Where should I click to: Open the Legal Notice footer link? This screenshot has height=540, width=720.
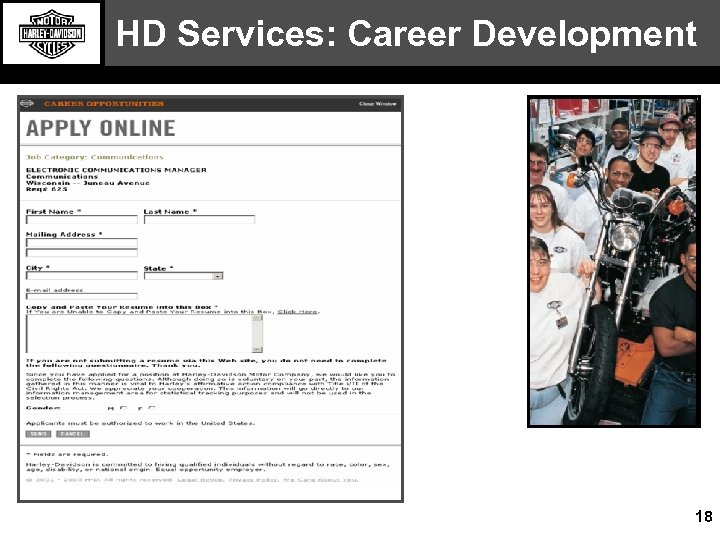[x=201, y=480]
